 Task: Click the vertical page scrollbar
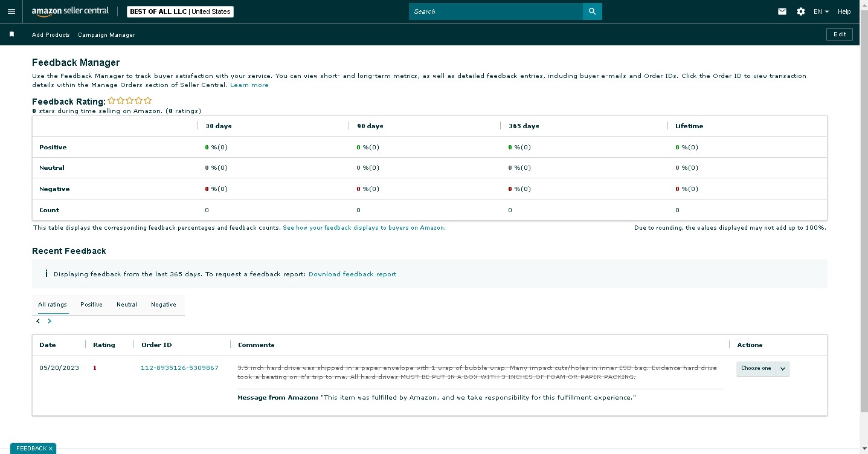[x=864, y=212]
